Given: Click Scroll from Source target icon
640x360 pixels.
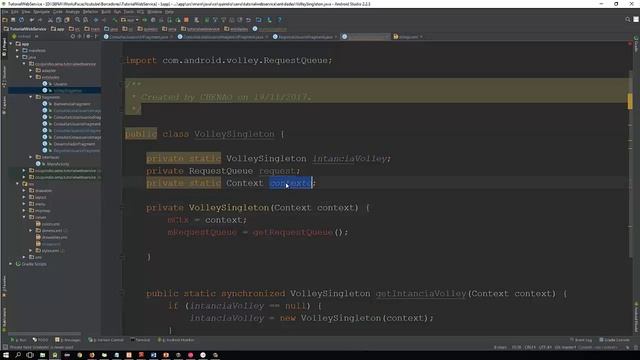Looking at the screenshot, I should pos(73,36).
